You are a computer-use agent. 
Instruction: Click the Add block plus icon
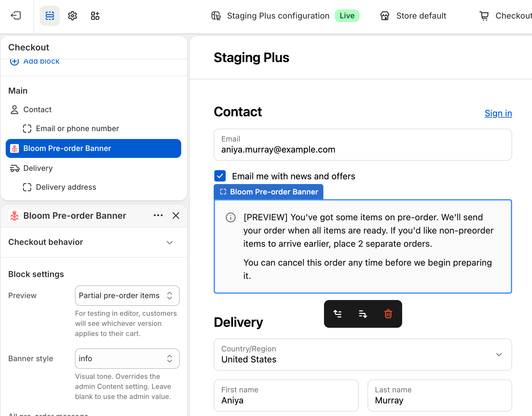click(14, 61)
